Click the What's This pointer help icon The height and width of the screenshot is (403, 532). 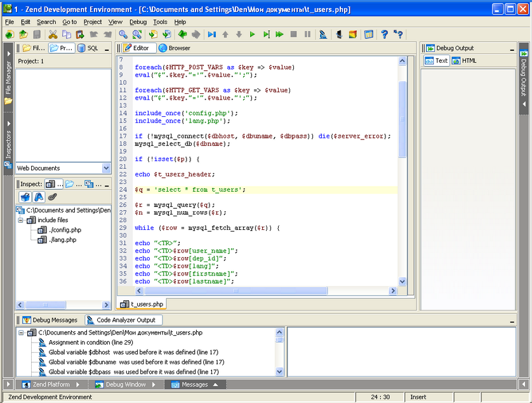point(398,34)
